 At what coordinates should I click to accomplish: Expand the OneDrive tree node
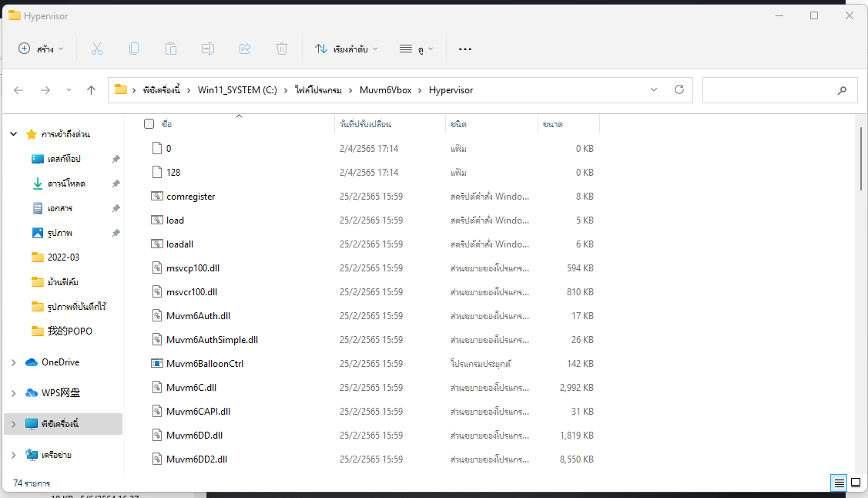click(x=14, y=362)
